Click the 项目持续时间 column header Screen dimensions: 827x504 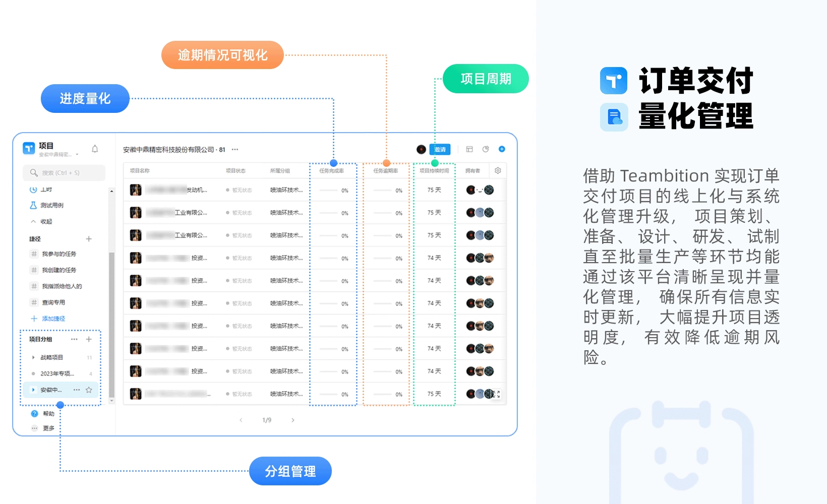[434, 171]
